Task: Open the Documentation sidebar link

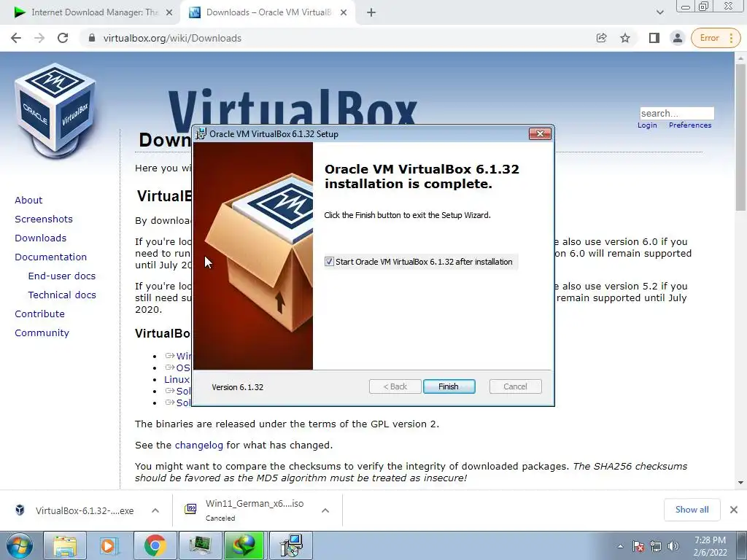Action: pos(51,257)
